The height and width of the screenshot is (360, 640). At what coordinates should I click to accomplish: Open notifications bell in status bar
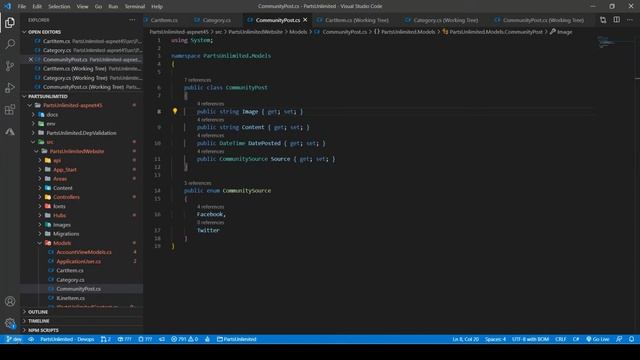[x=631, y=339]
